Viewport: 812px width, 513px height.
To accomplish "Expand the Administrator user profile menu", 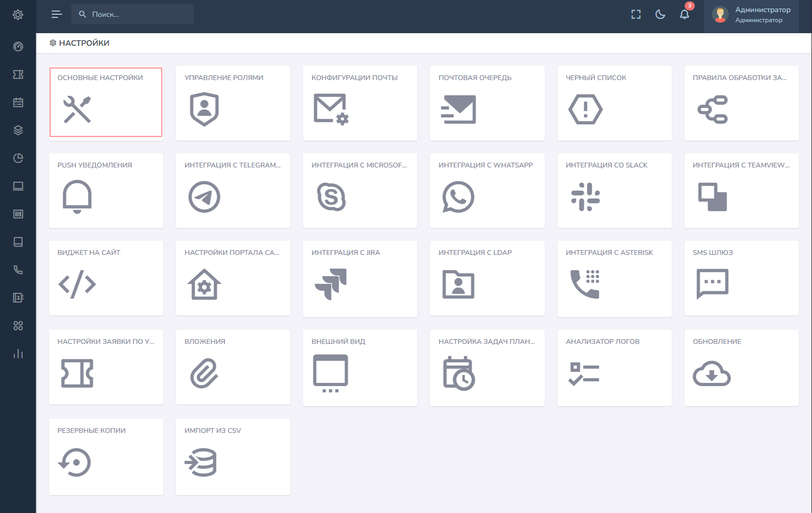I will pyautogui.click(x=751, y=15).
